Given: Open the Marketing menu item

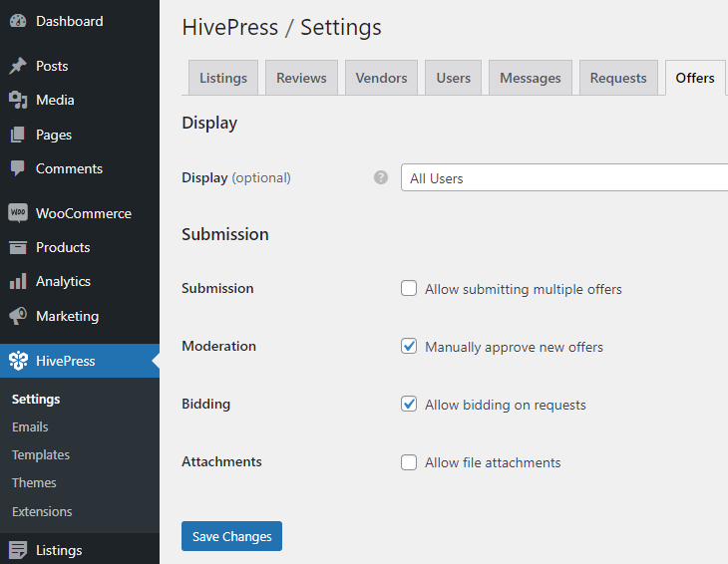Looking at the screenshot, I should click(x=80, y=316).
